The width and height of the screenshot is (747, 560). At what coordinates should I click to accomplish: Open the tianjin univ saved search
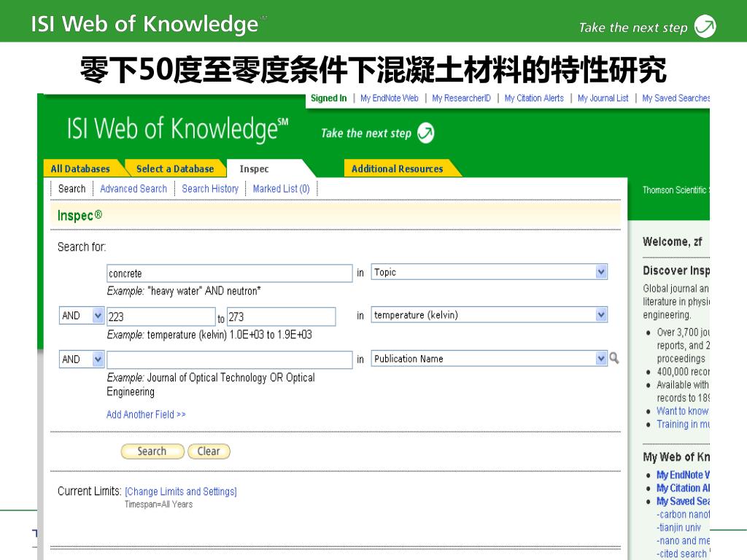click(679, 528)
